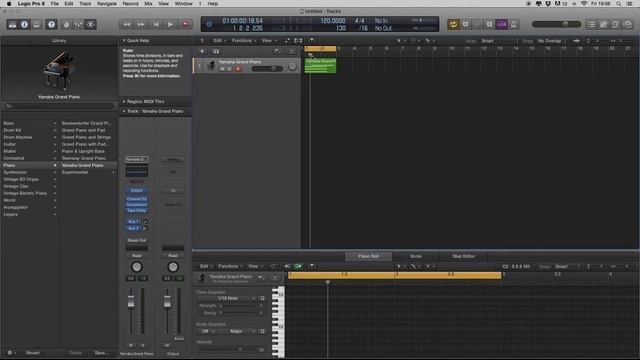
Task: Select the green Yamaha Grand Piano region
Action: 320,66
